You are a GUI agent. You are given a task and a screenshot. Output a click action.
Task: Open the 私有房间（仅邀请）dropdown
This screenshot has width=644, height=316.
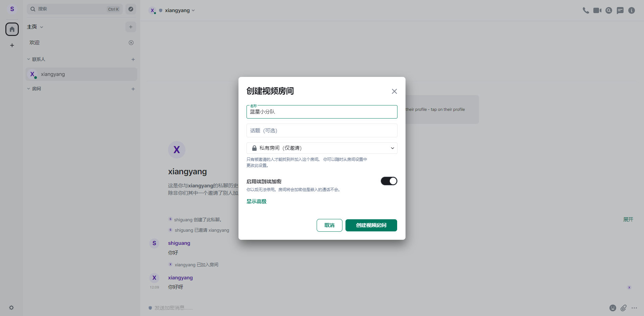click(x=322, y=148)
